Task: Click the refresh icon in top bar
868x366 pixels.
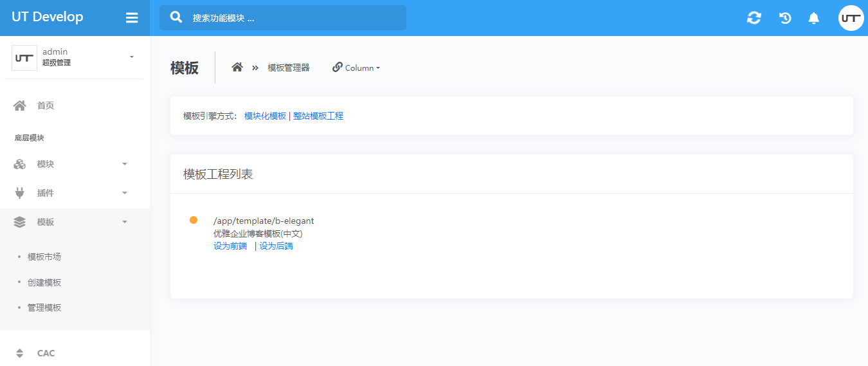Action: [x=754, y=18]
